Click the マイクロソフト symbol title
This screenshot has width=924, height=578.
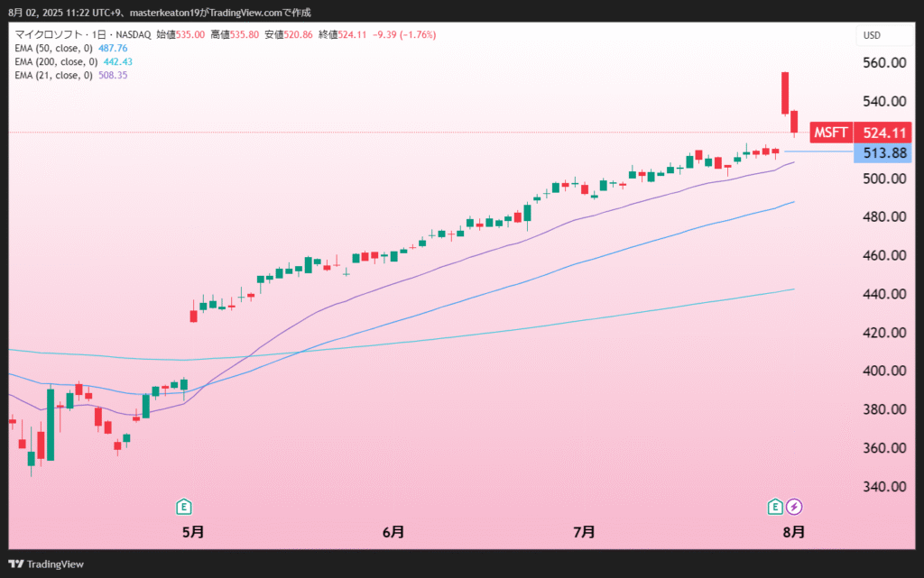tap(49, 35)
